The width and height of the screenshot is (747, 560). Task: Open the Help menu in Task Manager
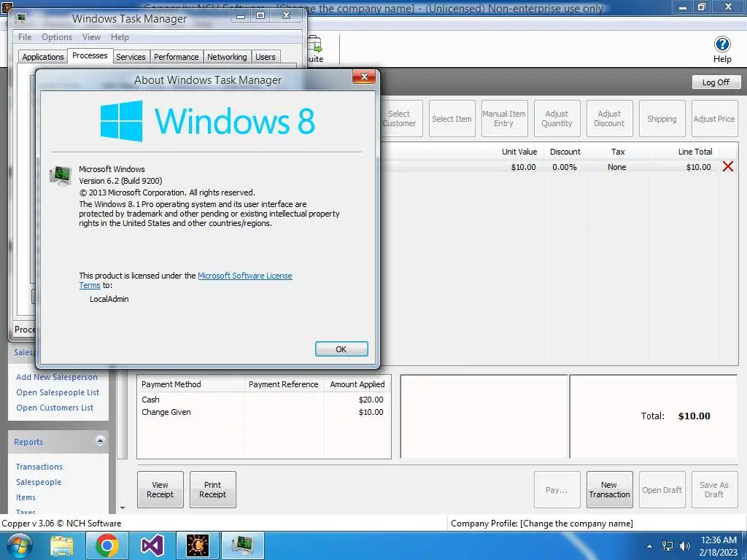[x=120, y=36]
